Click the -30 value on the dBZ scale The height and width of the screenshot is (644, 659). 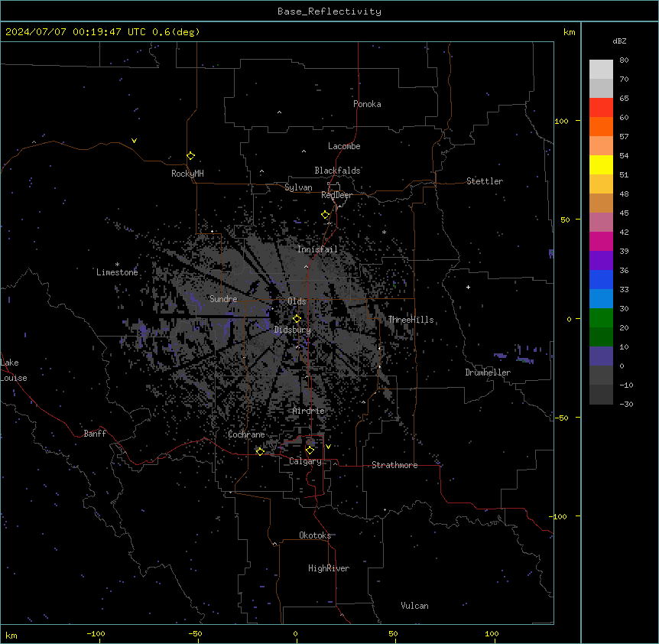click(626, 404)
